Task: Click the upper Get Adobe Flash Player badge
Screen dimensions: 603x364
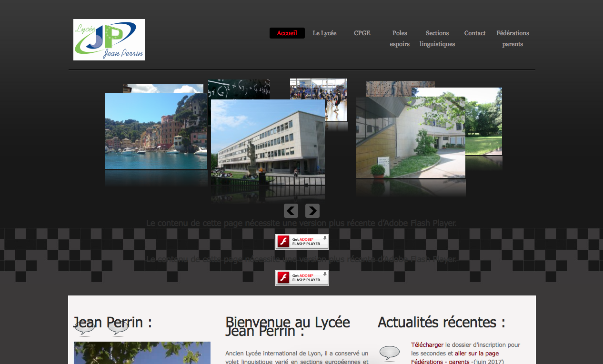Action: tap(302, 242)
